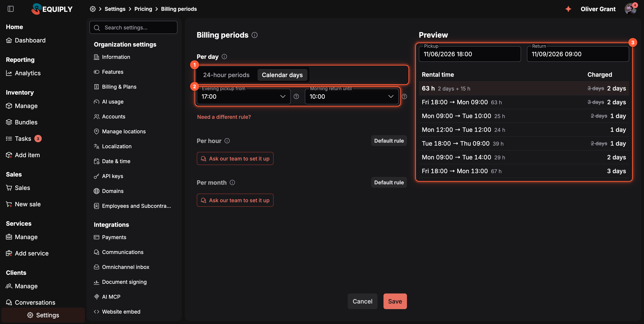Viewport: 644px width, 324px height.
Task: Click the Save button
Action: click(395, 301)
